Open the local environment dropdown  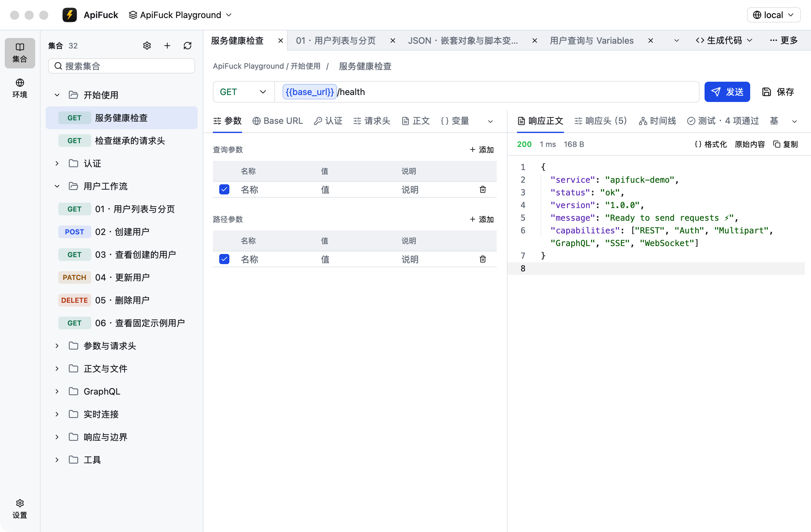coord(774,15)
